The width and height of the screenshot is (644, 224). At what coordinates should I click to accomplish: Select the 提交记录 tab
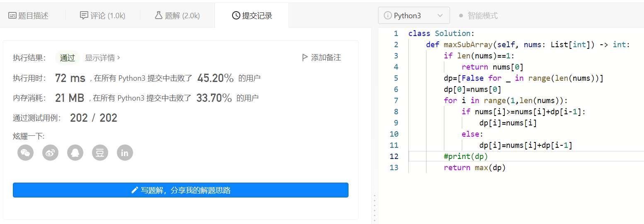coord(252,16)
